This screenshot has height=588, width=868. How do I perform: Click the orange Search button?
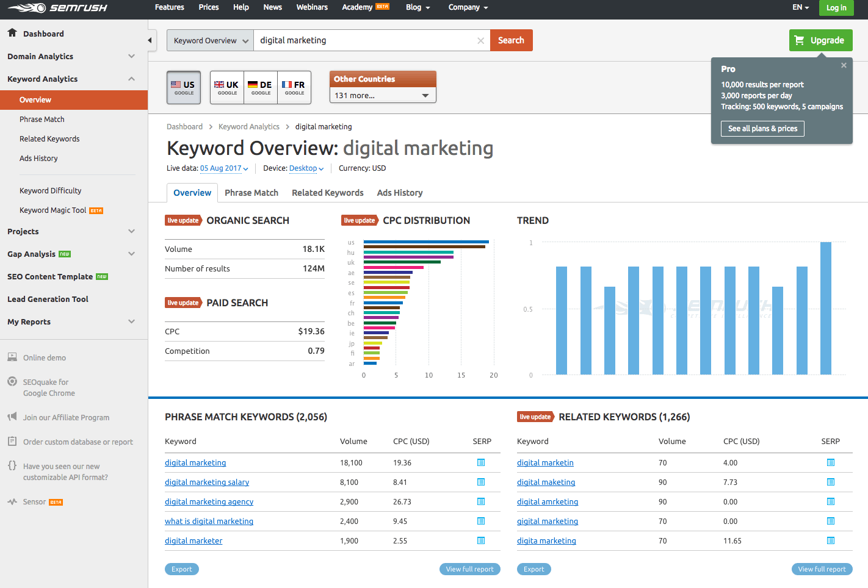tap(511, 40)
